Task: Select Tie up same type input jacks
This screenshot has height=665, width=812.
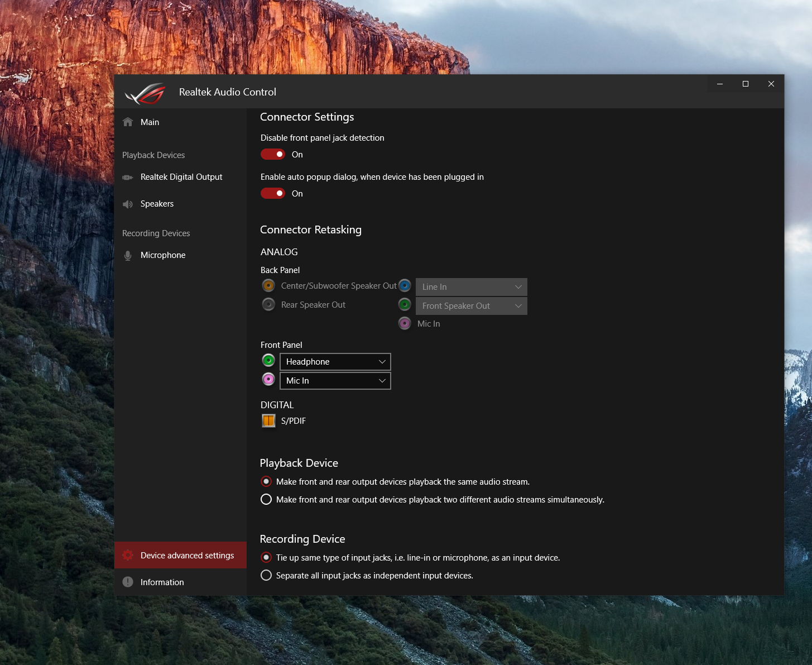Action: [x=266, y=557]
